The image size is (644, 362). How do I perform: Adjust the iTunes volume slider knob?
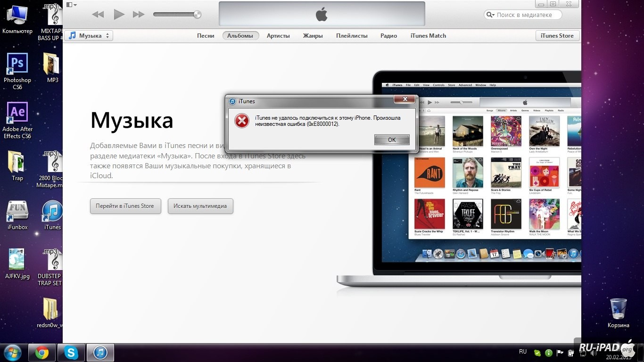point(197,15)
